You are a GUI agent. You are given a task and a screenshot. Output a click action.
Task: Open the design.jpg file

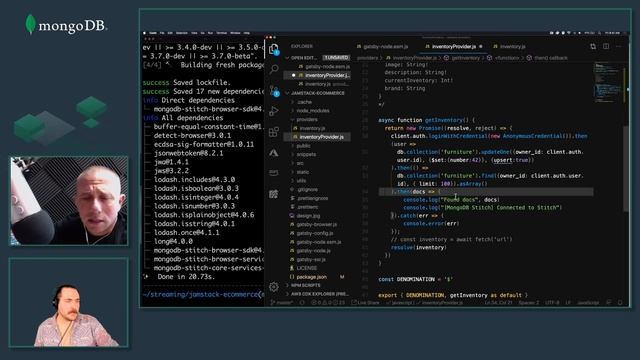[308, 216]
